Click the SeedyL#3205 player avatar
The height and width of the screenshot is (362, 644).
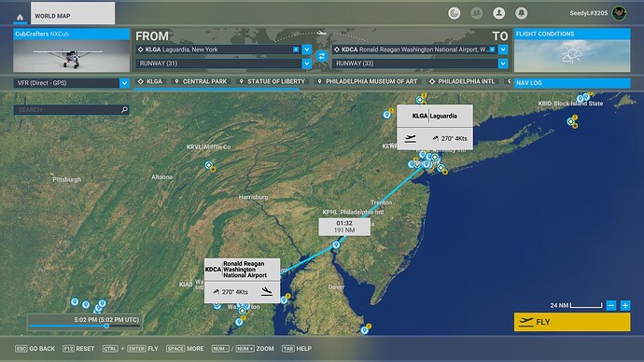[x=619, y=13]
